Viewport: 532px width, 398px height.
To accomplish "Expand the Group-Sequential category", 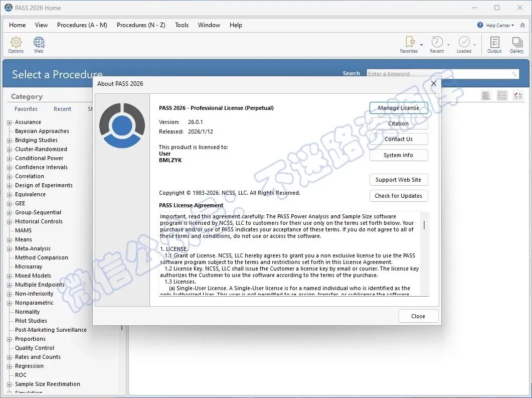I will 10,213.
